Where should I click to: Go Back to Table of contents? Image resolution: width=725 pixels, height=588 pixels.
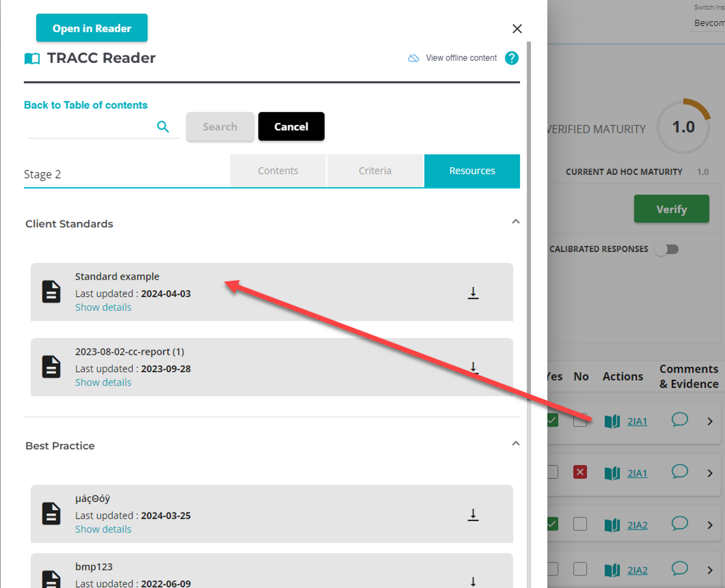pyautogui.click(x=86, y=105)
